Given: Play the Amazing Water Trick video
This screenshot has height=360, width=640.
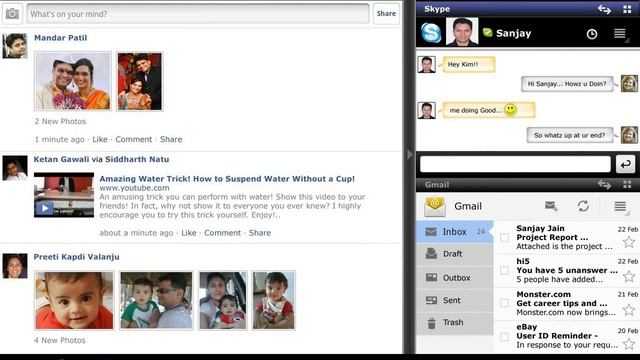Looking at the screenshot, I should (44, 208).
